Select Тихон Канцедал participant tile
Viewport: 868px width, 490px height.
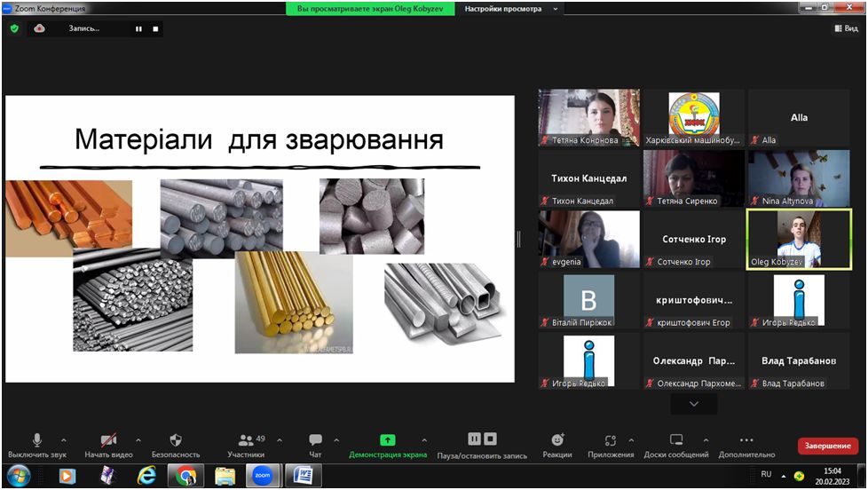(x=589, y=178)
